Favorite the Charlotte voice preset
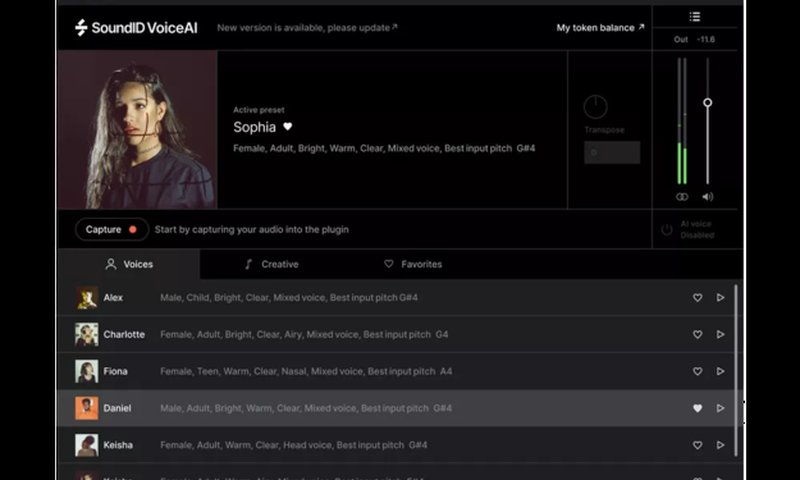800x480 pixels. click(698, 334)
